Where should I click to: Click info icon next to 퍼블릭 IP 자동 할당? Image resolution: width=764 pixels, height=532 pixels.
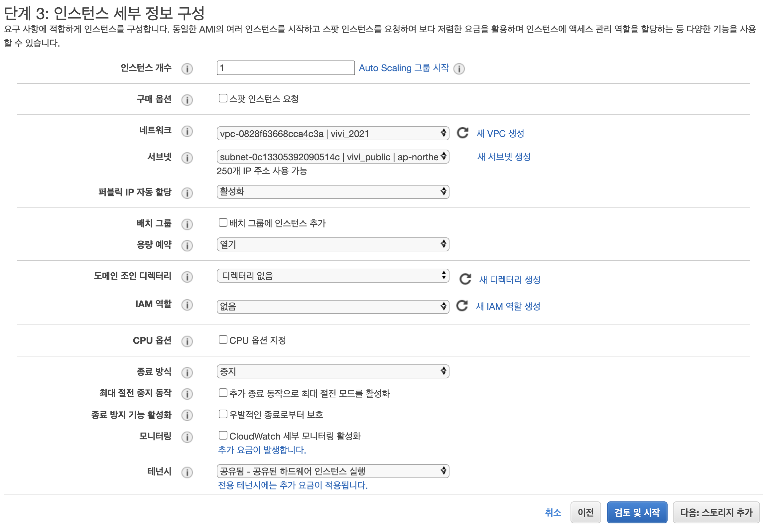[x=187, y=193]
